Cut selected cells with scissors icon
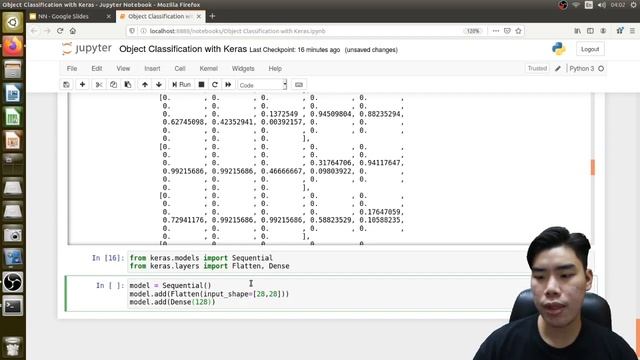This screenshot has height=360, width=640. [x=99, y=84]
